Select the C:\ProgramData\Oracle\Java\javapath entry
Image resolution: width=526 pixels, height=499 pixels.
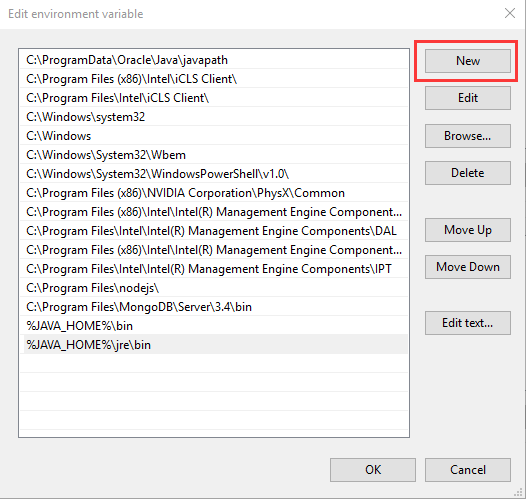coord(214,60)
